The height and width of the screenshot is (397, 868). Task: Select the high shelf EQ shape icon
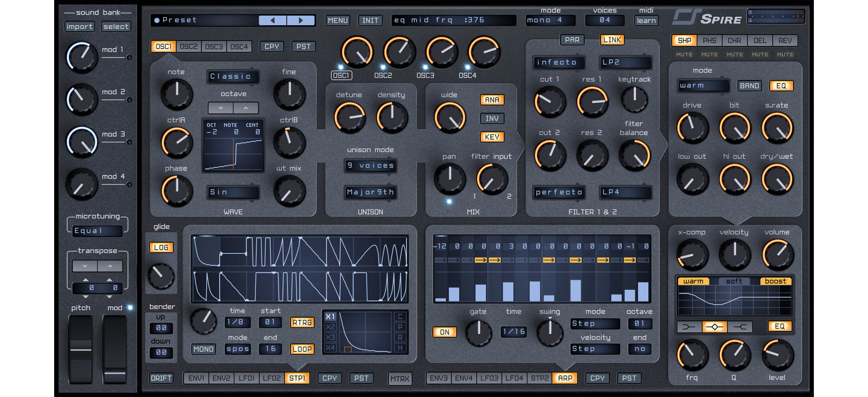point(740,327)
